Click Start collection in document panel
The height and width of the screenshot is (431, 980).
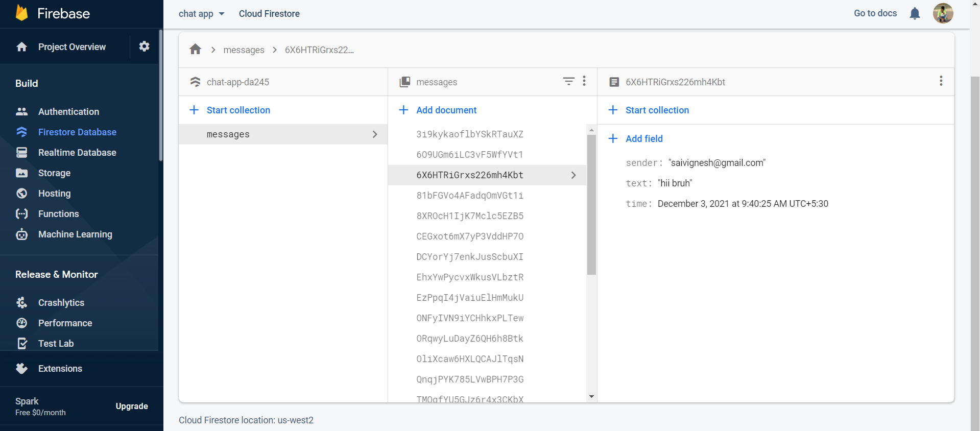(649, 110)
